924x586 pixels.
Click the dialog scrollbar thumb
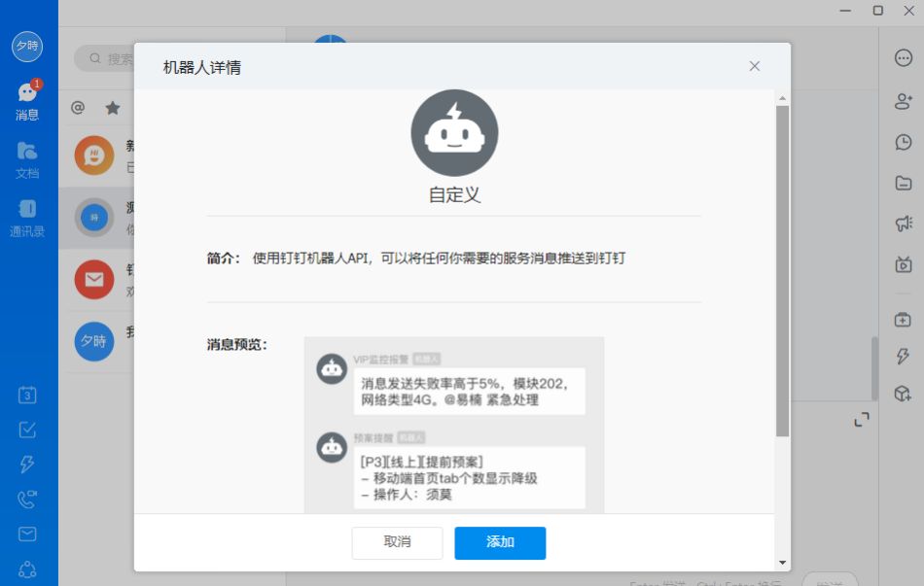[782, 271]
